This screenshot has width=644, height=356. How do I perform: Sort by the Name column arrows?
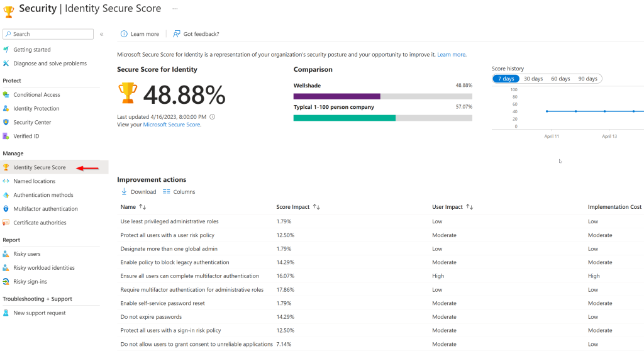pyautogui.click(x=143, y=207)
